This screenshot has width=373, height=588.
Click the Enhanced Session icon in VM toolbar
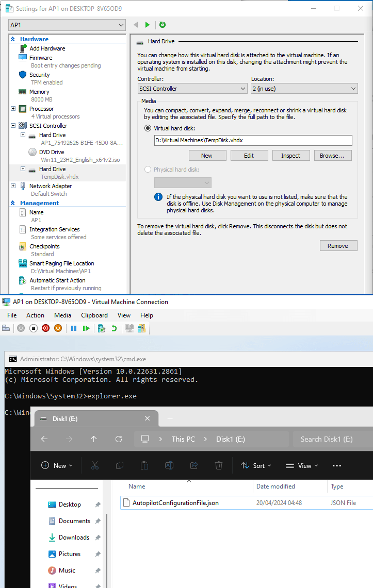click(x=129, y=328)
